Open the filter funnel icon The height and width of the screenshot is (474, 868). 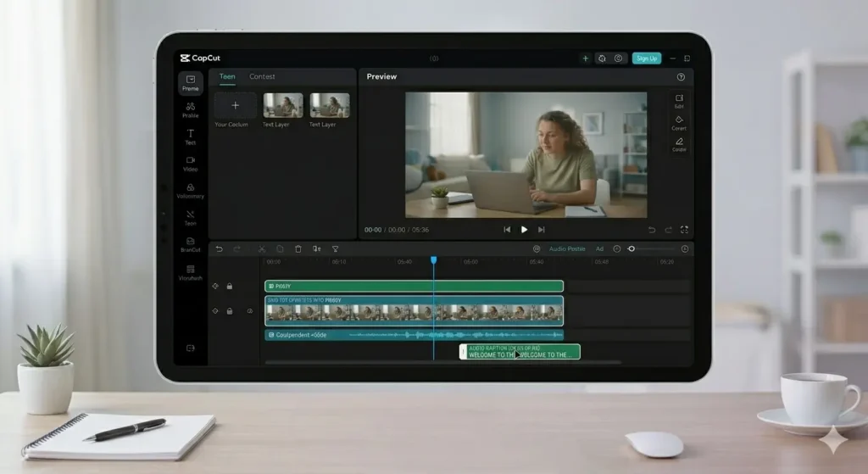(x=336, y=249)
